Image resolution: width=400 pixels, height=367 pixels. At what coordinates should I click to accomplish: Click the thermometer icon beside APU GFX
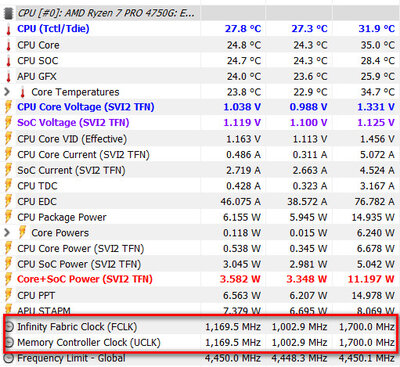click(x=8, y=76)
